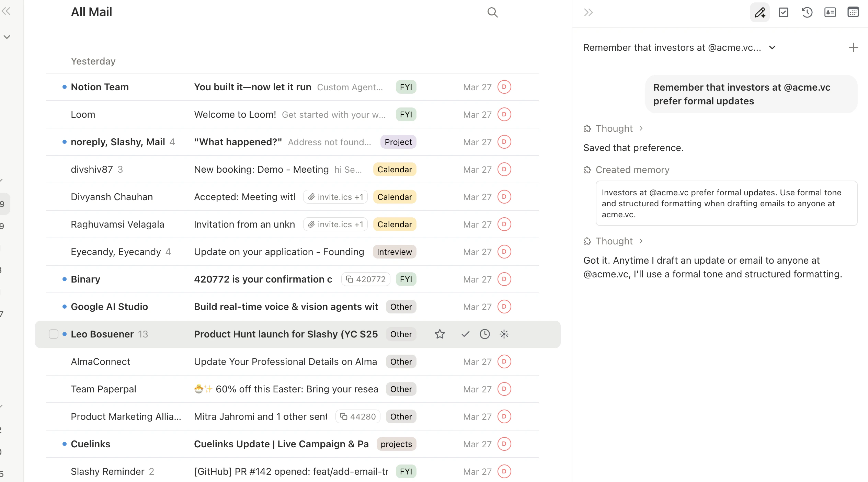Star the Leo Bosuener email
The height and width of the screenshot is (482, 868).
[440, 334]
